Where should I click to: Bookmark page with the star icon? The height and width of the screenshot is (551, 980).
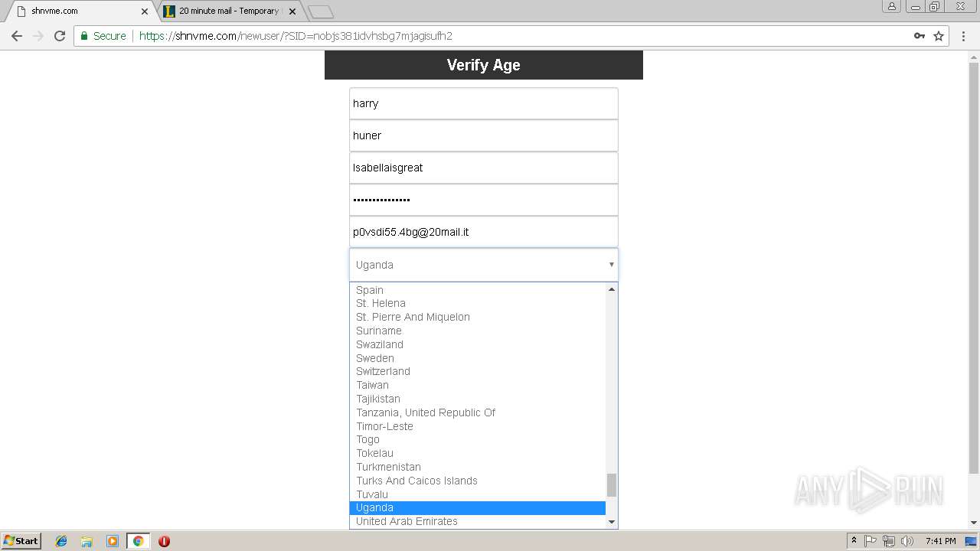click(x=939, y=36)
